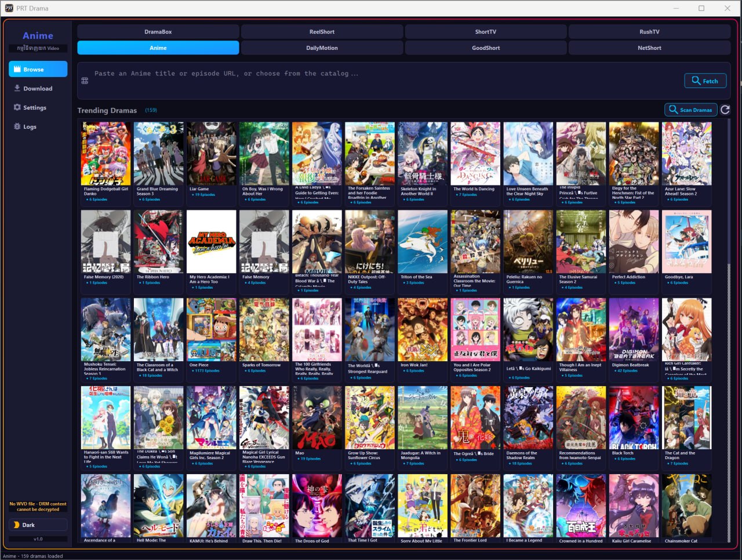The width and height of the screenshot is (742, 560).
Task: Click "Recommendations from Iwamoto-Senpai" title text
Action: 580,456
